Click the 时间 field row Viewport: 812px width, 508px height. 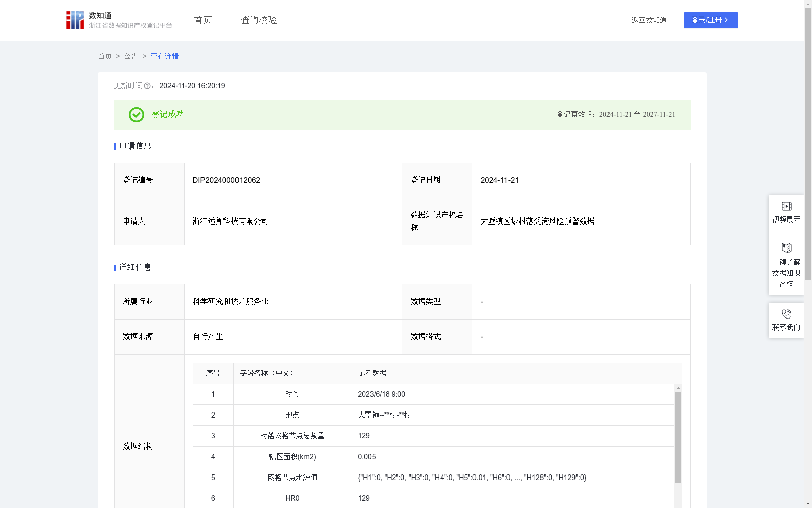coord(433,394)
